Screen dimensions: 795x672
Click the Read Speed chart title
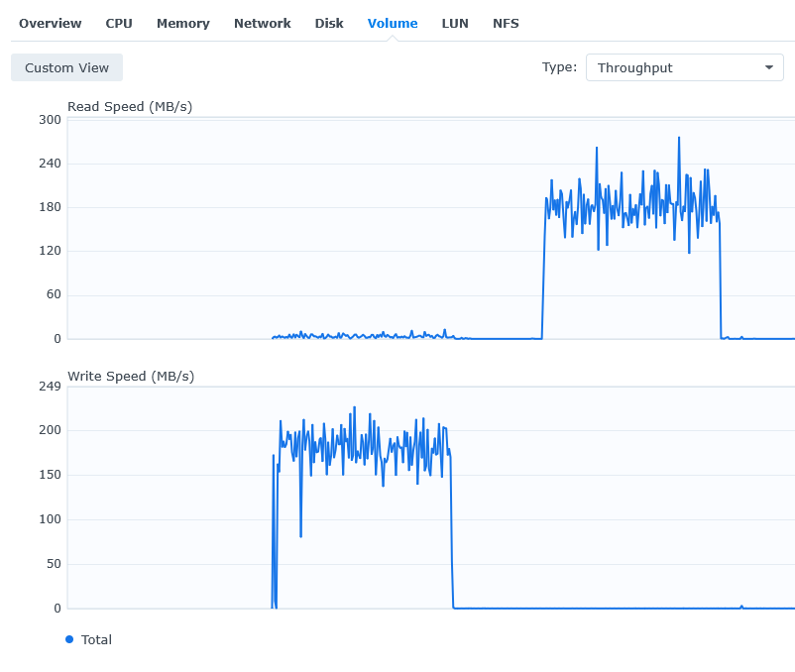(130, 106)
